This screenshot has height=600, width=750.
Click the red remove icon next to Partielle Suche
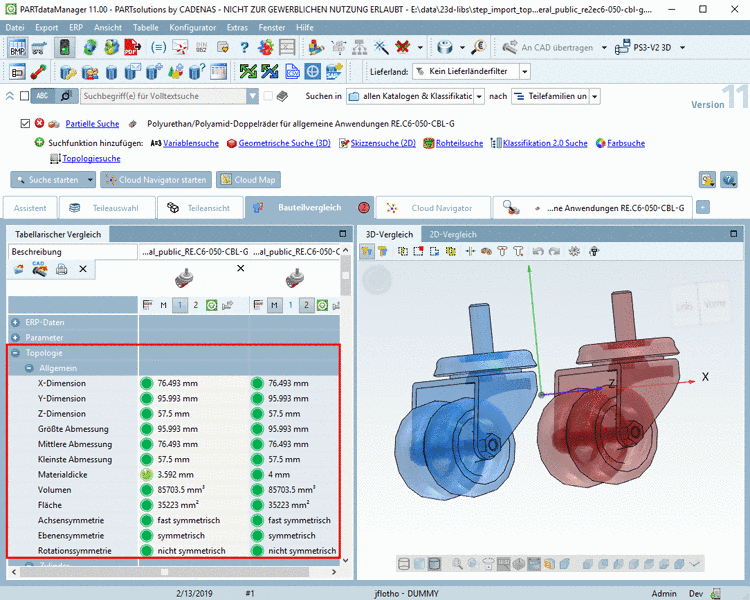[x=39, y=123]
